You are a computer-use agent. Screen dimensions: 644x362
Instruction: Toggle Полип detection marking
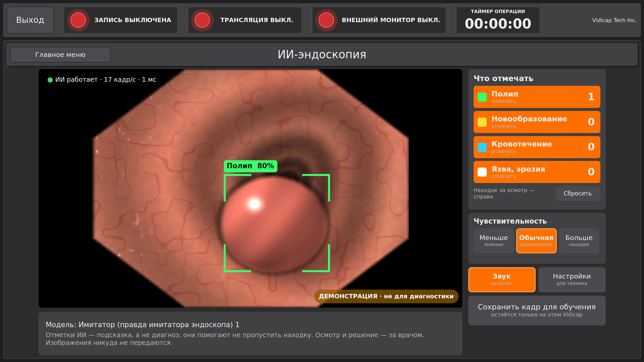(x=537, y=97)
